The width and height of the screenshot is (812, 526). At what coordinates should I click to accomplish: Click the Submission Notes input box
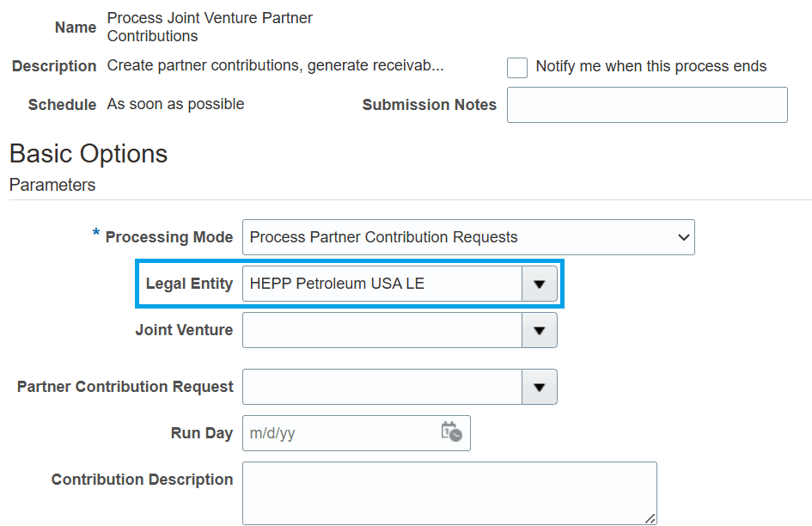[x=647, y=105]
